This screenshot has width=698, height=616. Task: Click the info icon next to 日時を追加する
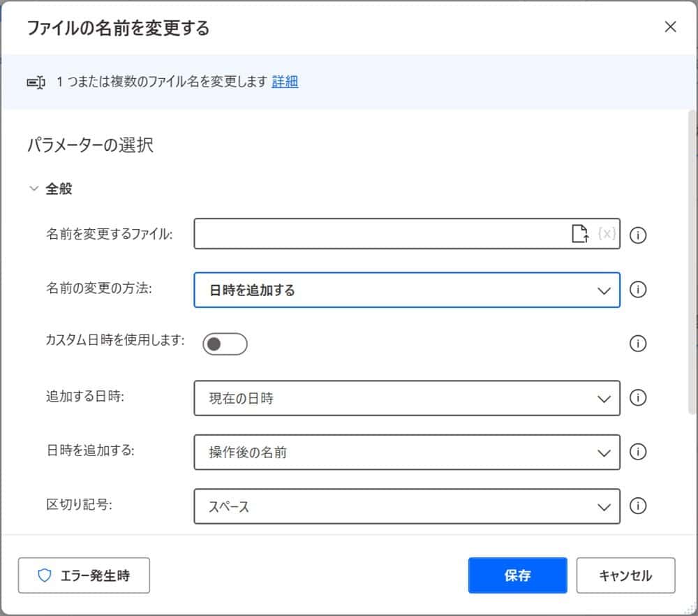pos(637,452)
